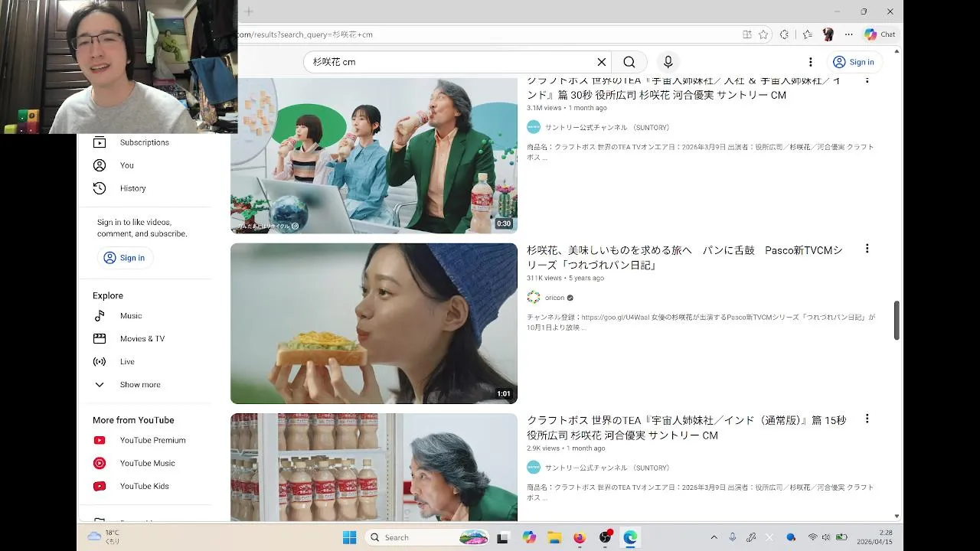Viewport: 980px width, 551px height.
Task: Switch to Microsoft Edge in taskbar
Action: [x=630, y=537]
